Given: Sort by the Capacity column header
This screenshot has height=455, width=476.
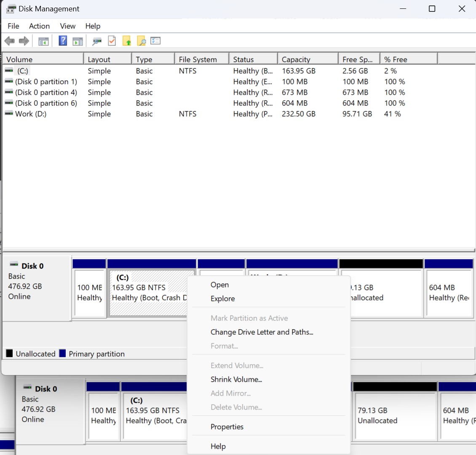Looking at the screenshot, I should 308,59.
